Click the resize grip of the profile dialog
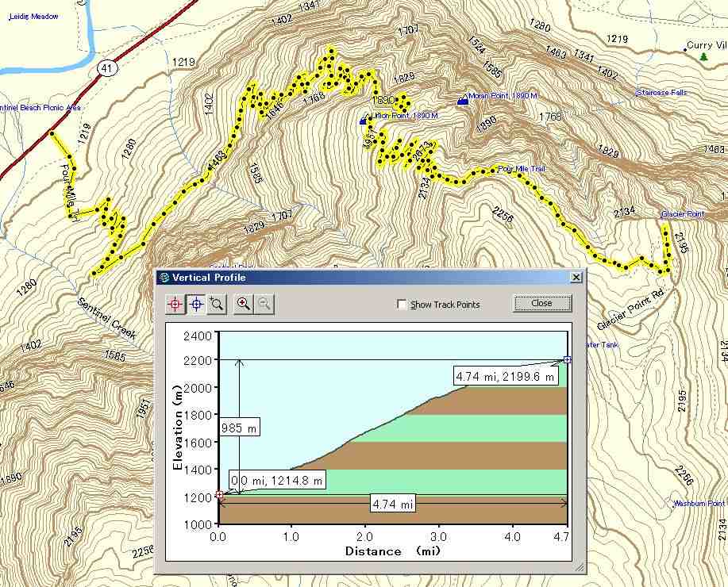Screen dimensions: 728x587 [580, 568]
